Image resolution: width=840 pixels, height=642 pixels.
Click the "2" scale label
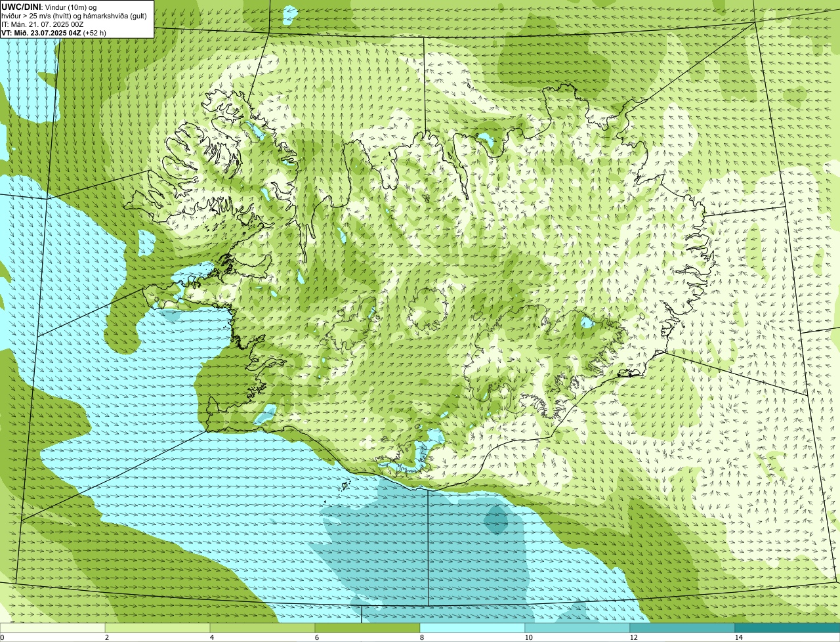(x=106, y=637)
